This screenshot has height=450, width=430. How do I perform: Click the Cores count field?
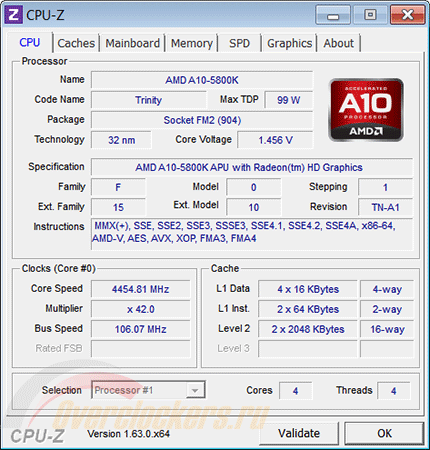pyautogui.click(x=296, y=391)
